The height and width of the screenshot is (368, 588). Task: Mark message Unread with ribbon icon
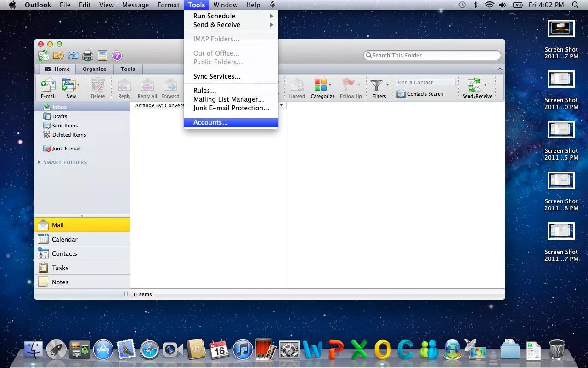click(x=297, y=88)
